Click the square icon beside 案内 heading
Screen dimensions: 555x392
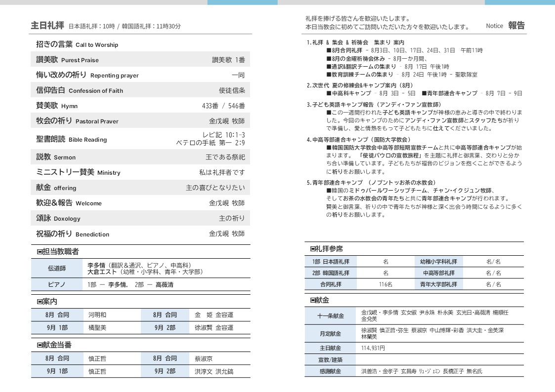(x=40, y=302)
